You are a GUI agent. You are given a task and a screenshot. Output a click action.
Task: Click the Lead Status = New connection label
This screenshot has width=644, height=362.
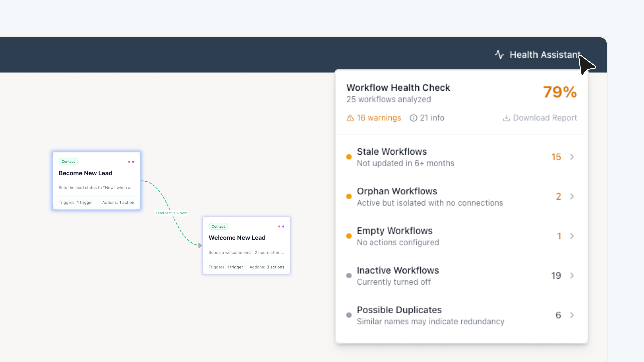(171, 213)
